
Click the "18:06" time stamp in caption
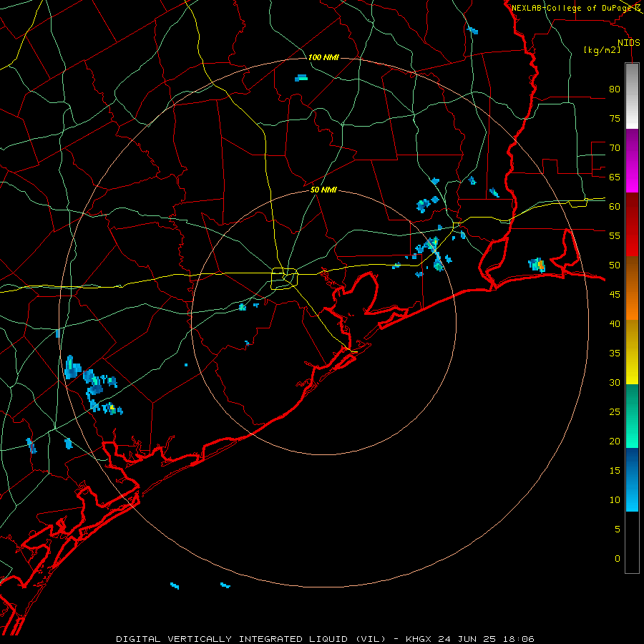click(x=519, y=639)
